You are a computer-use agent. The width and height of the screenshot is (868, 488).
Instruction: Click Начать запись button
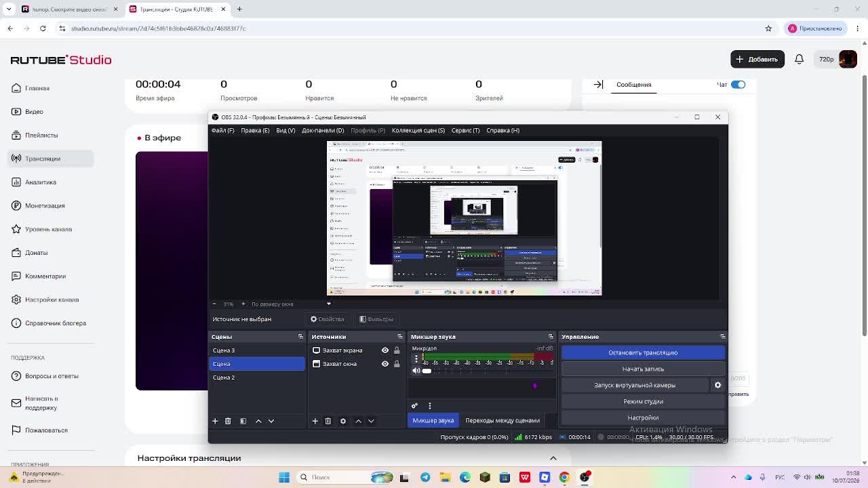[x=643, y=369]
